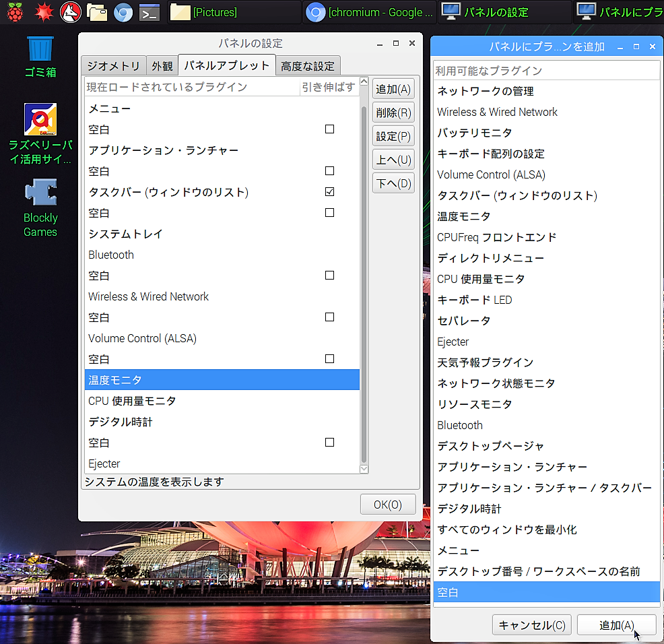Viewport: 664px width, 644px height.
Task: Toggle stretch for 空白 above システムトレイ
Action: [x=329, y=212]
